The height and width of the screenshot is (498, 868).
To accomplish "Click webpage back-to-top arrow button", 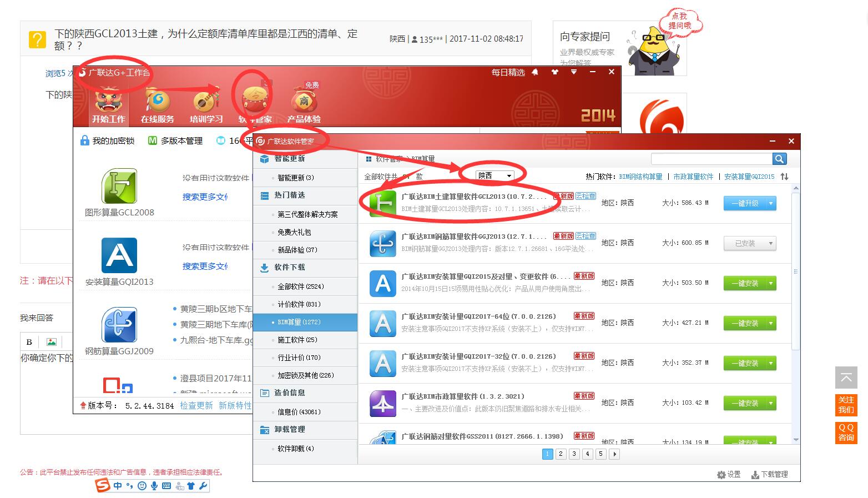I will 846,378.
